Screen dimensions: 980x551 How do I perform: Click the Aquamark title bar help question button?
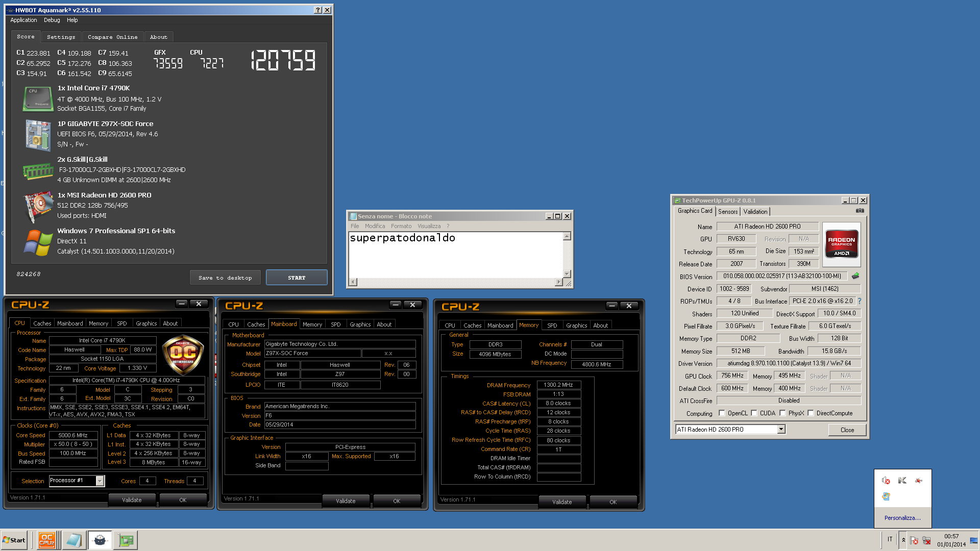click(318, 10)
